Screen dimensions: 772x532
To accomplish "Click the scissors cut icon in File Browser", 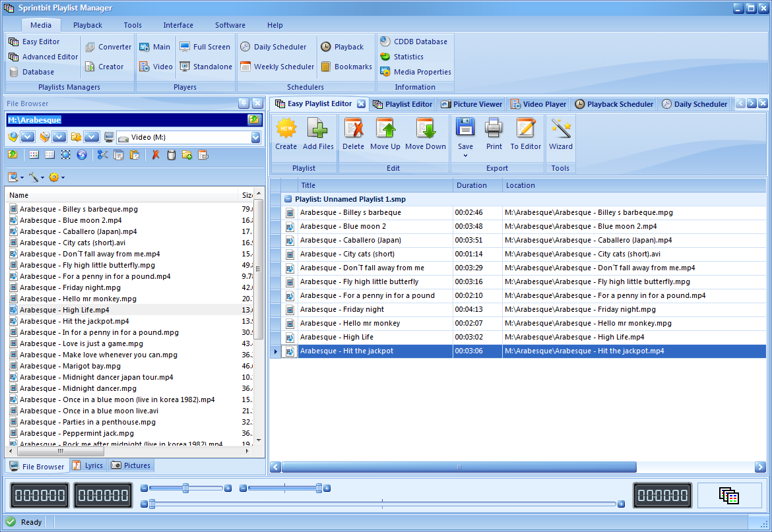I will click(x=102, y=155).
